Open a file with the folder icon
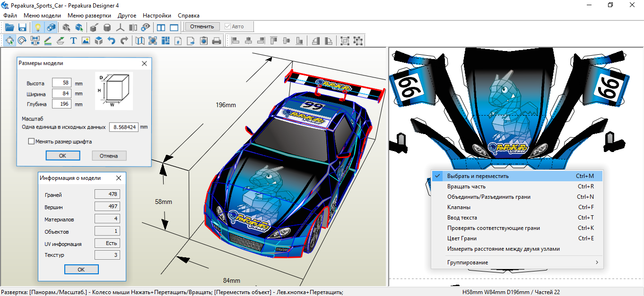The width and height of the screenshot is (644, 296). 9,27
